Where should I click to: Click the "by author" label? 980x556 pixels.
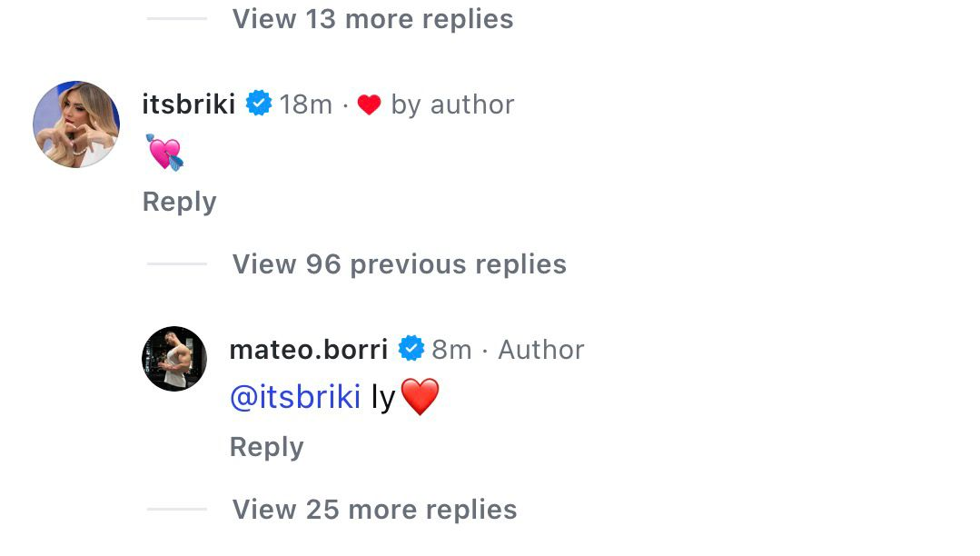452,104
